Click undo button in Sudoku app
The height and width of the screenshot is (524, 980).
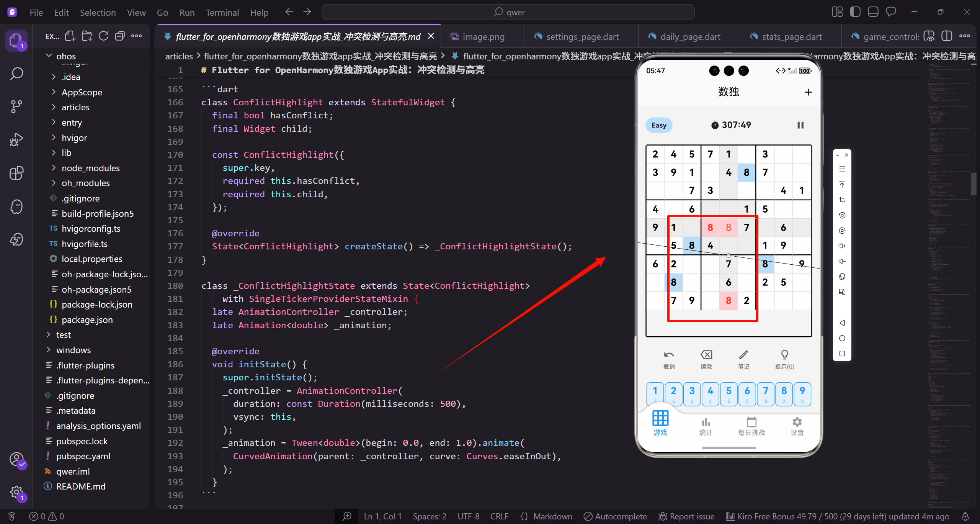pos(669,360)
